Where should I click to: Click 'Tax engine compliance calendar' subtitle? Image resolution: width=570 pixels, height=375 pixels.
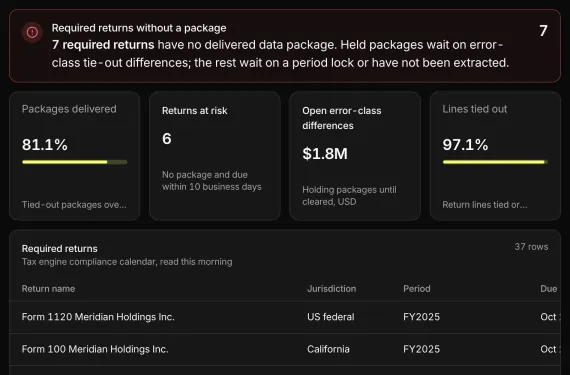(127, 262)
